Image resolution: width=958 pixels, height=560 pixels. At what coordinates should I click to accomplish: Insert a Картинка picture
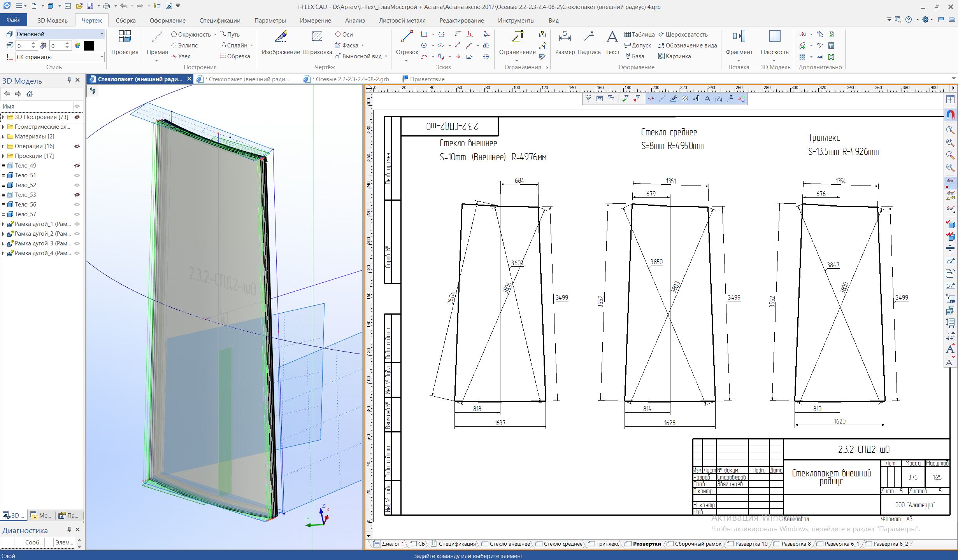(x=674, y=56)
